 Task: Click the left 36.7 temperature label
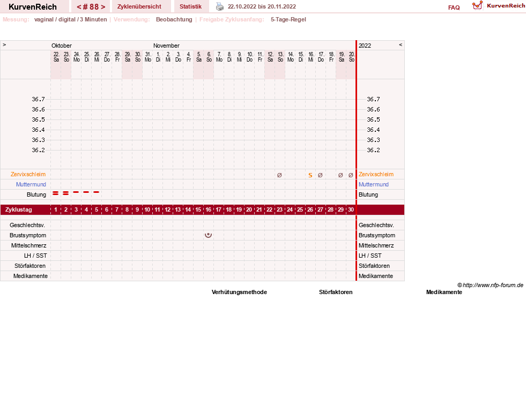point(38,99)
